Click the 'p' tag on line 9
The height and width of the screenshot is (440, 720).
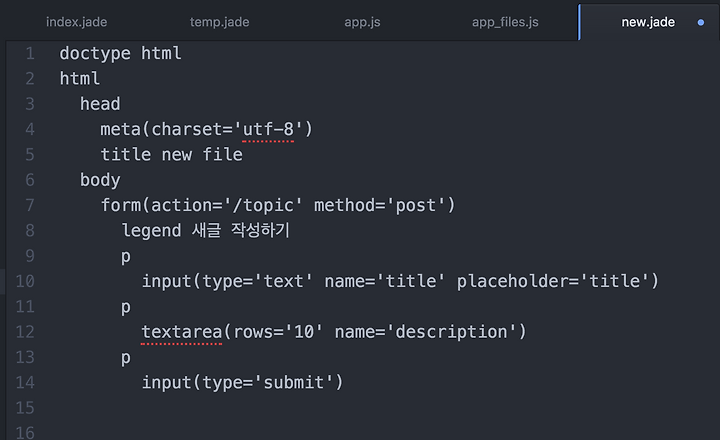[x=126, y=257]
